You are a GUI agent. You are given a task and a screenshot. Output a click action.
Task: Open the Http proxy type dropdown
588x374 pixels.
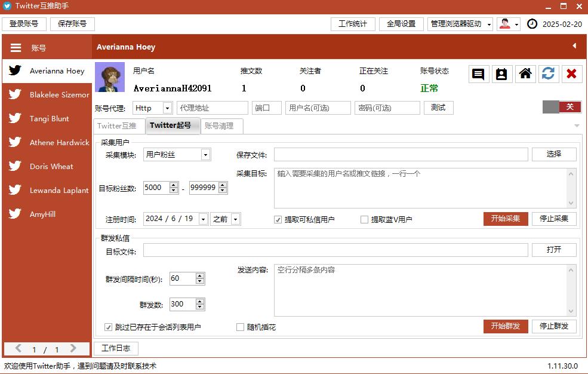pyautogui.click(x=167, y=108)
